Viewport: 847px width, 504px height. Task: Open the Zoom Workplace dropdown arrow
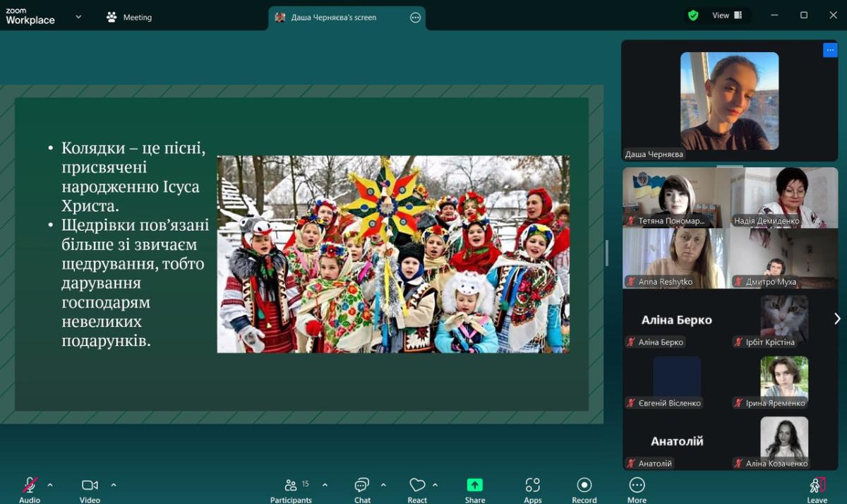[78, 17]
